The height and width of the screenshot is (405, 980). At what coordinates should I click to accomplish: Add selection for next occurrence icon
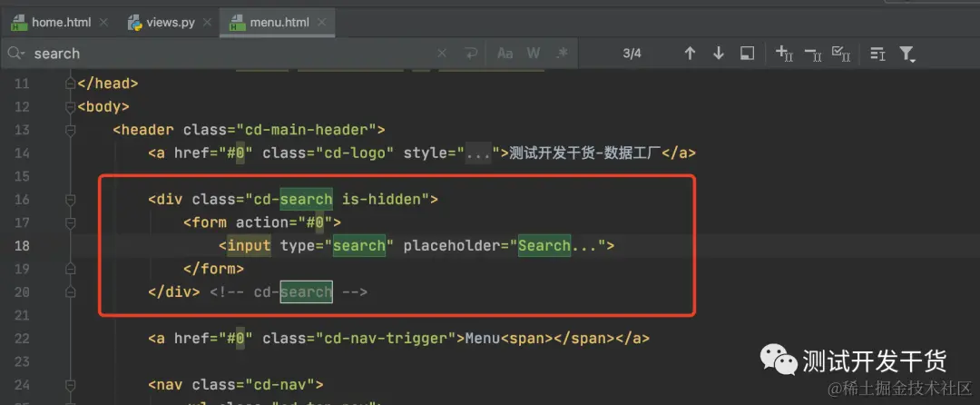pos(784,54)
